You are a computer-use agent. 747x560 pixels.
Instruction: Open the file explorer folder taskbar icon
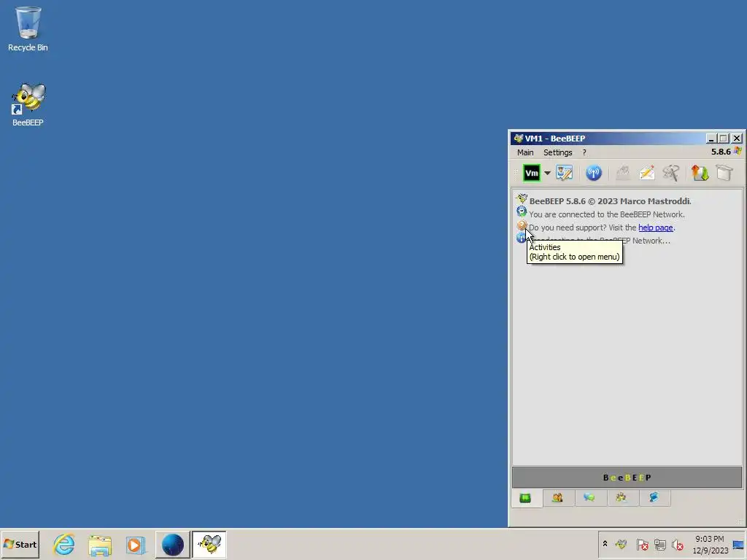pyautogui.click(x=100, y=545)
